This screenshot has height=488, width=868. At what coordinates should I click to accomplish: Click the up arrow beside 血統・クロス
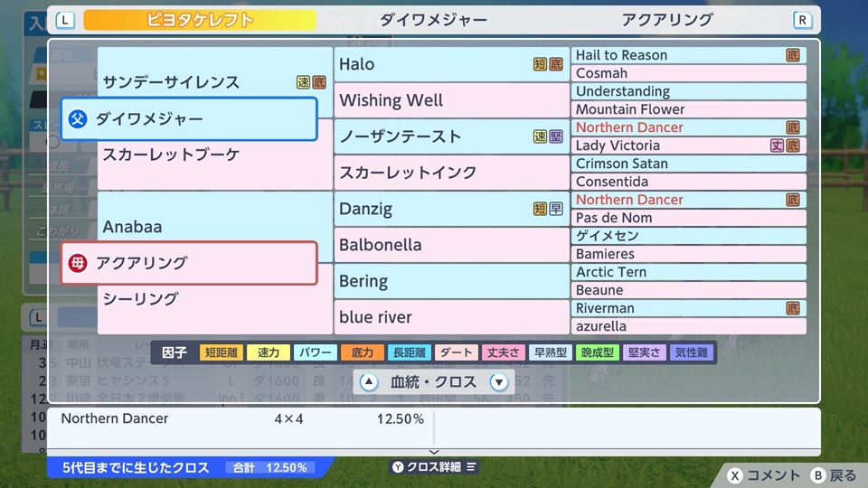[x=369, y=381]
